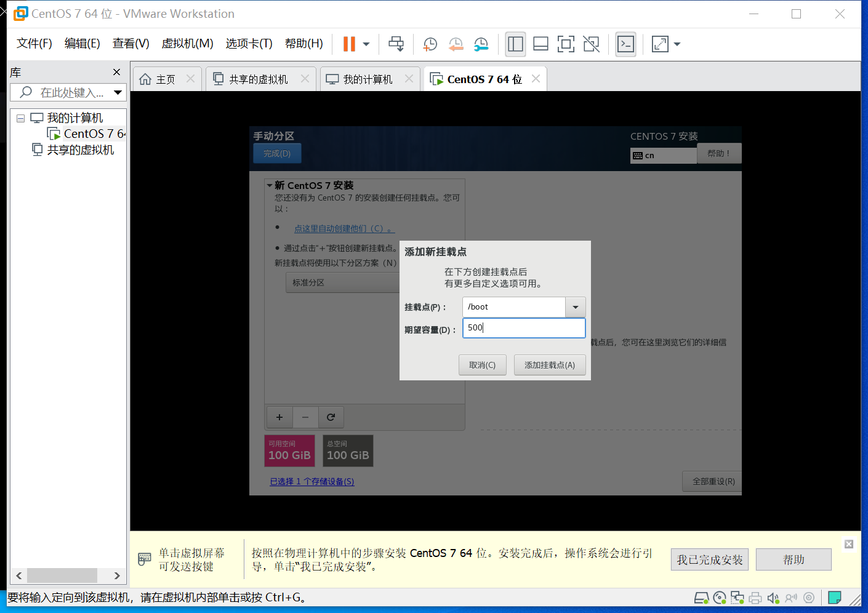Click the stretch guest display icon
The width and height of the screenshot is (868, 613).
660,44
